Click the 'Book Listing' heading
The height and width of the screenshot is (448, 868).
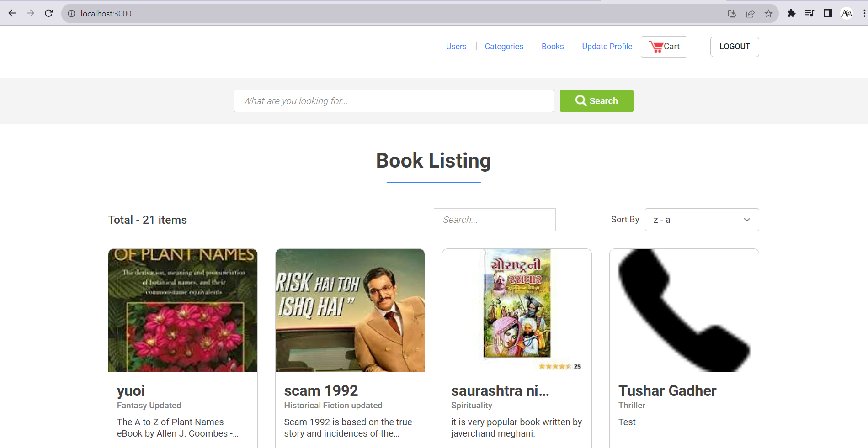tap(433, 161)
